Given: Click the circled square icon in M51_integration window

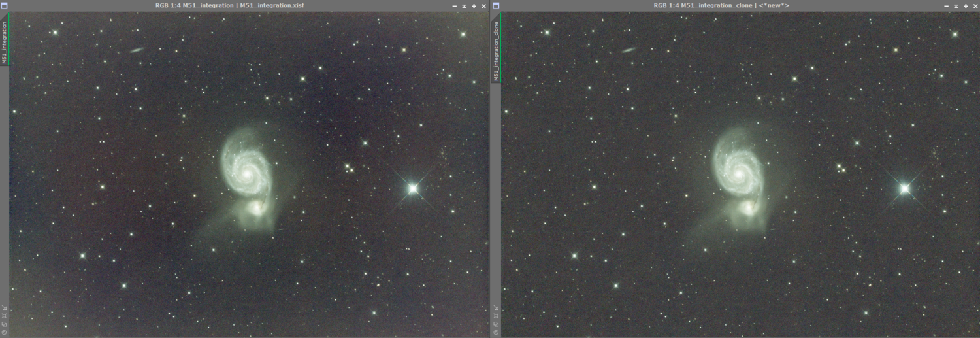Looking at the screenshot, I should [4, 332].
